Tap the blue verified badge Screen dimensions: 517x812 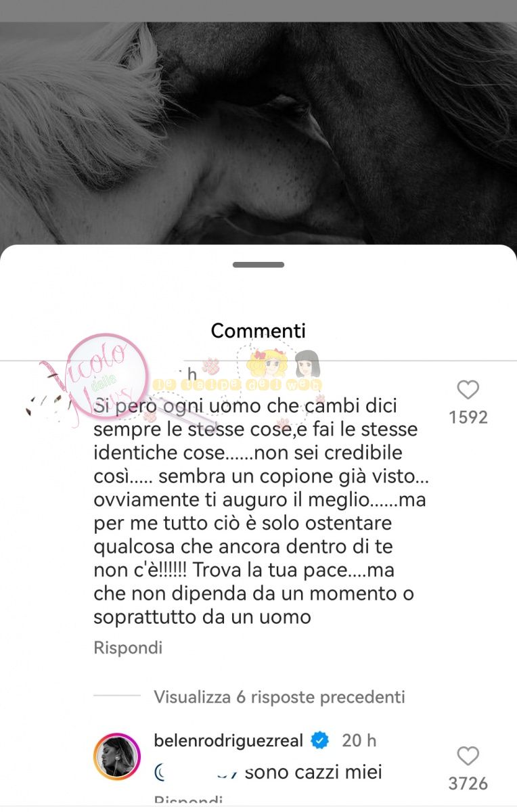[x=319, y=740]
